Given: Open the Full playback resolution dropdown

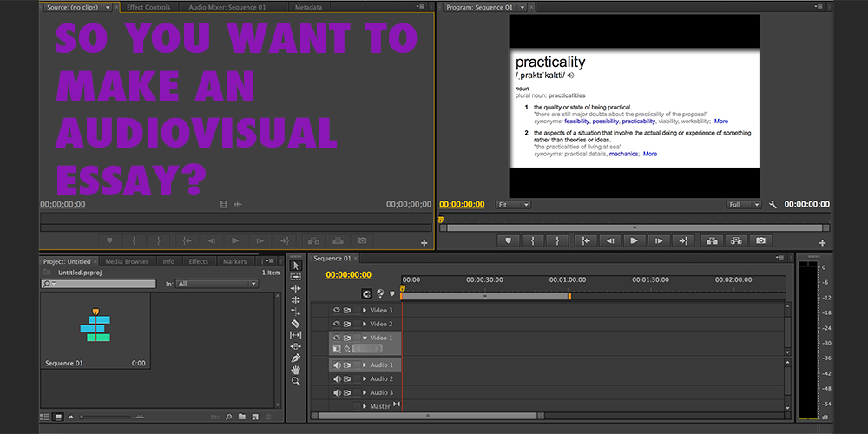Looking at the screenshot, I should point(744,205).
